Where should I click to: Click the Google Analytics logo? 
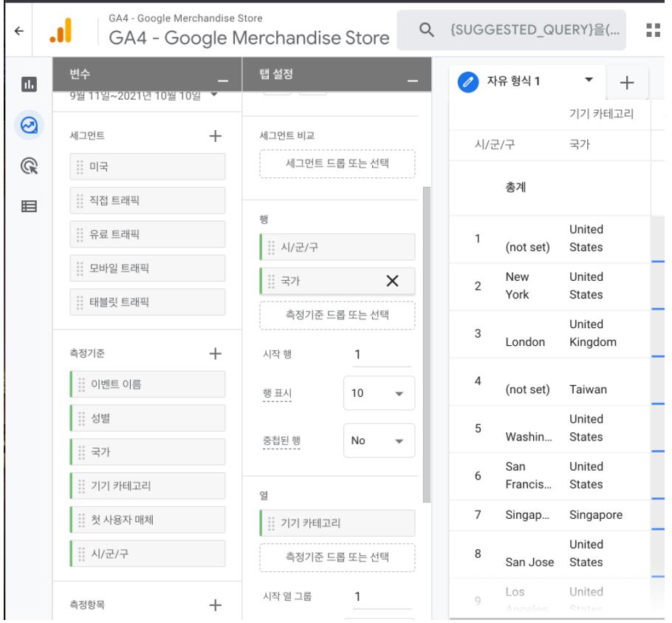click(61, 30)
